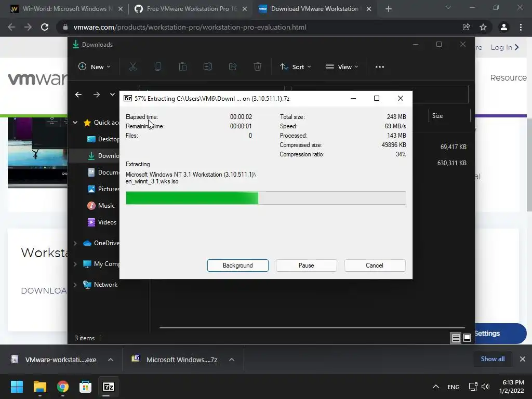Screen dimensions: 532x399
Task: Click the VMware-workstation exe download item
Action: pos(54,360)
